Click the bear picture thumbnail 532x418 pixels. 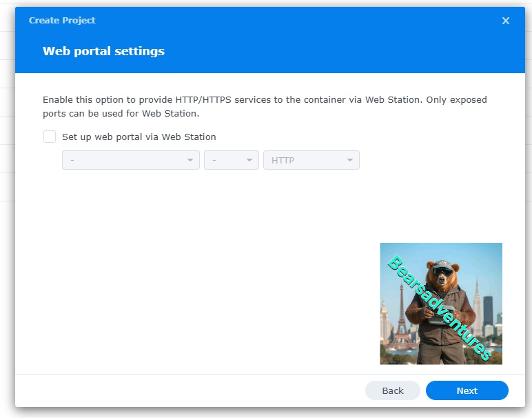coord(441,303)
